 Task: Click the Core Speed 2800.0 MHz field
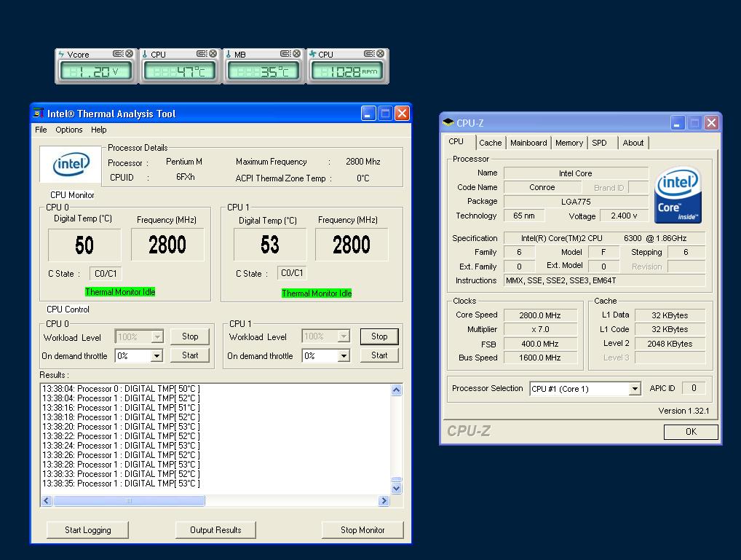click(540, 315)
